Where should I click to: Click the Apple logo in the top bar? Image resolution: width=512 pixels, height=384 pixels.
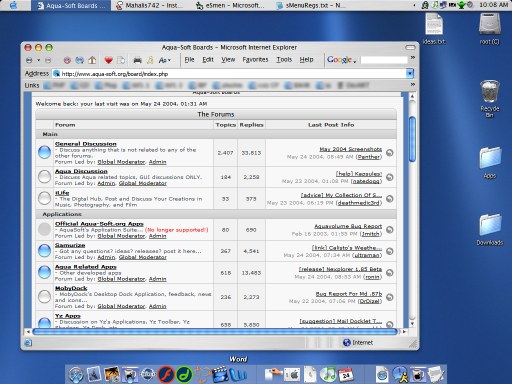[x=14, y=5]
